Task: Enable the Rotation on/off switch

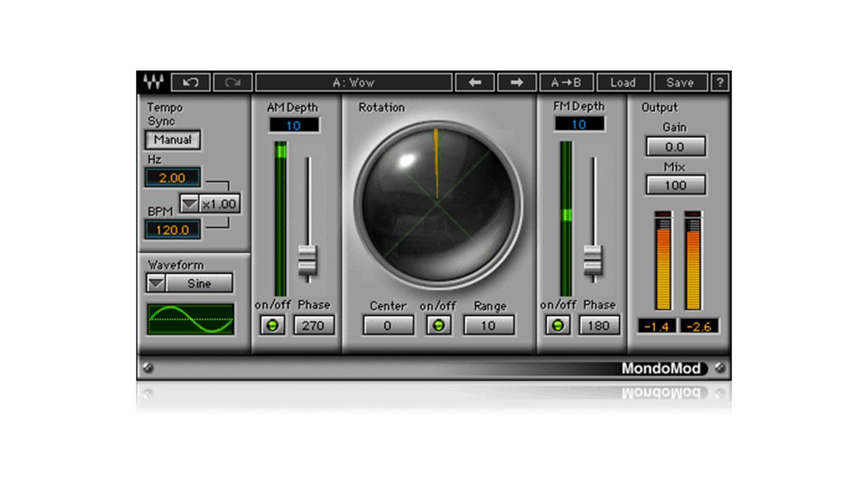Action: click(438, 325)
